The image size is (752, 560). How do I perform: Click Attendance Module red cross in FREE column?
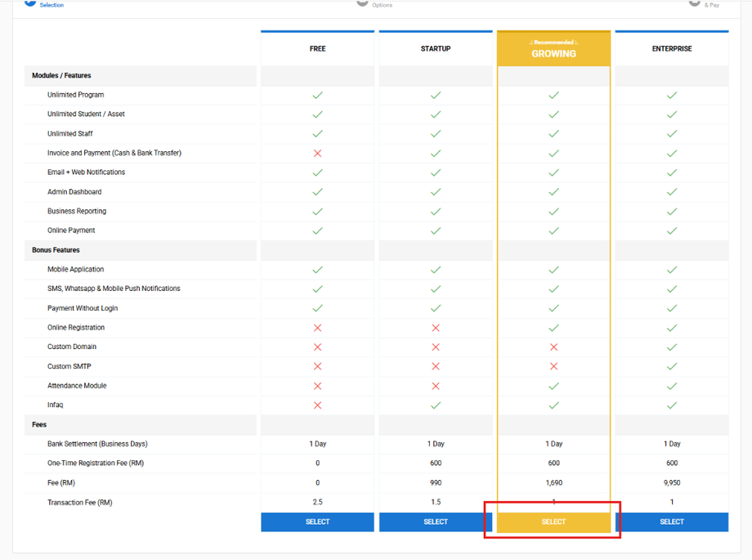click(317, 386)
